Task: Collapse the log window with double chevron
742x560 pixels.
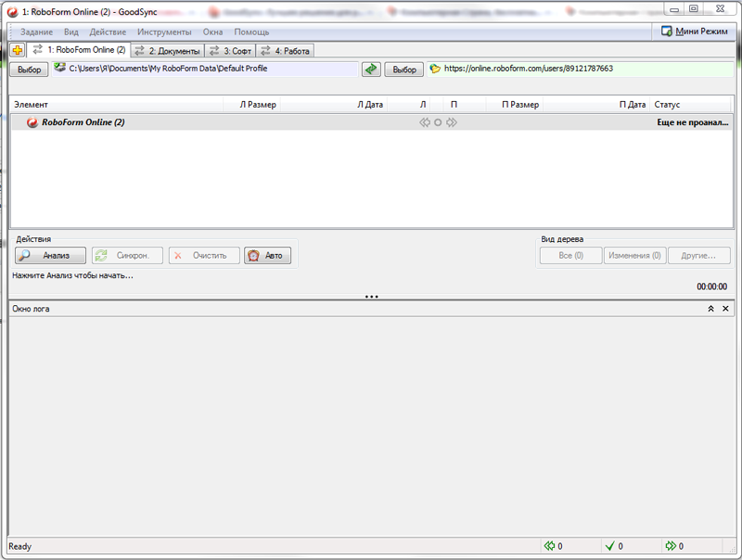Action: click(710, 309)
